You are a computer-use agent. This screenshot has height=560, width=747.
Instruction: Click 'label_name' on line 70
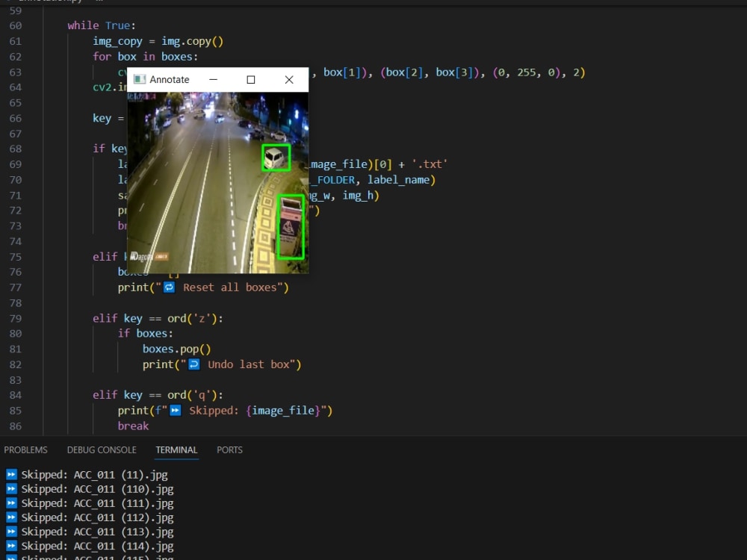(x=398, y=180)
